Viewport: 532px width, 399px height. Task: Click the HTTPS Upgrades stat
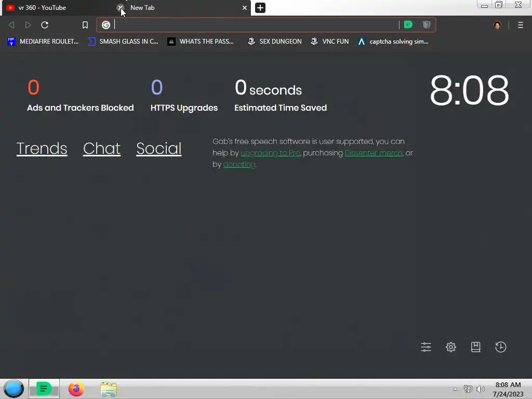[x=184, y=95]
